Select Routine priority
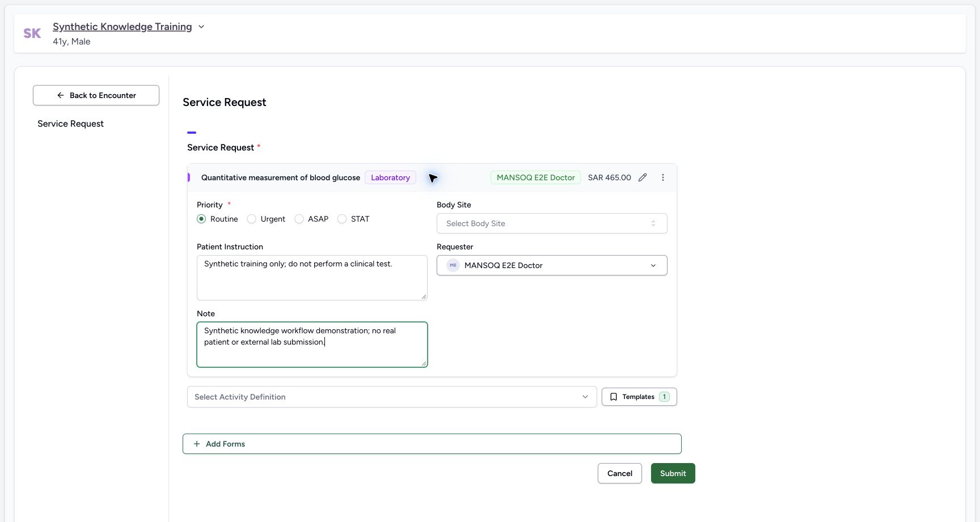This screenshot has width=980, height=522. tap(201, 219)
